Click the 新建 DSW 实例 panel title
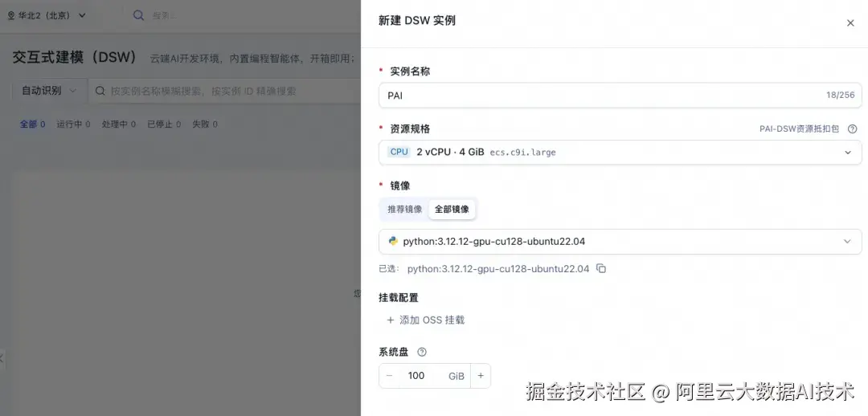This screenshot has width=868, height=416. pyautogui.click(x=417, y=20)
